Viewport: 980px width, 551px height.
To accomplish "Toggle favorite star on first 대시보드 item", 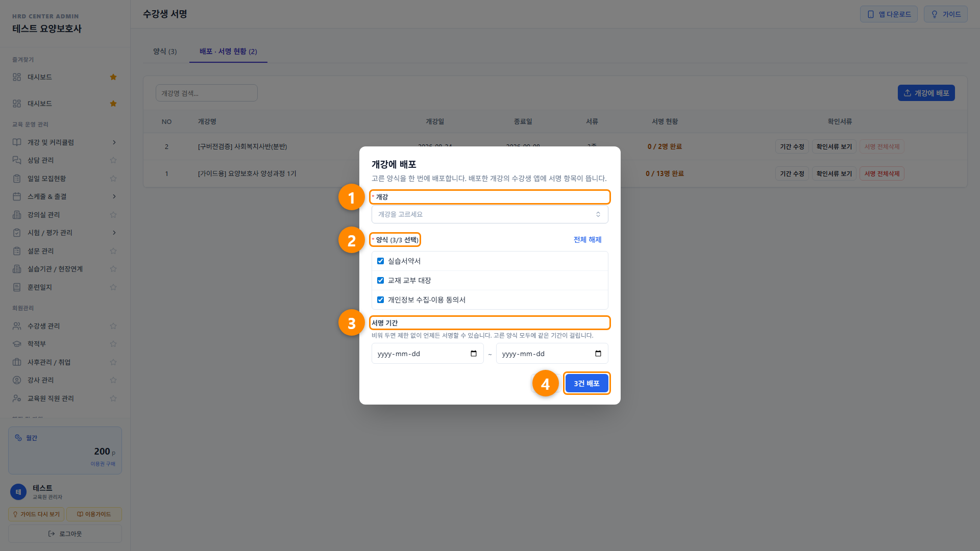I will click(113, 77).
